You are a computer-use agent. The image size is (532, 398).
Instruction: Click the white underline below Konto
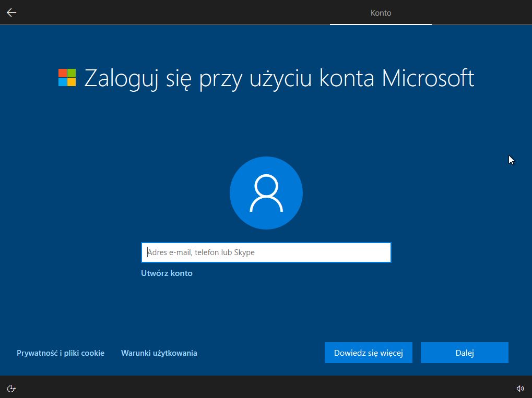point(381,24)
